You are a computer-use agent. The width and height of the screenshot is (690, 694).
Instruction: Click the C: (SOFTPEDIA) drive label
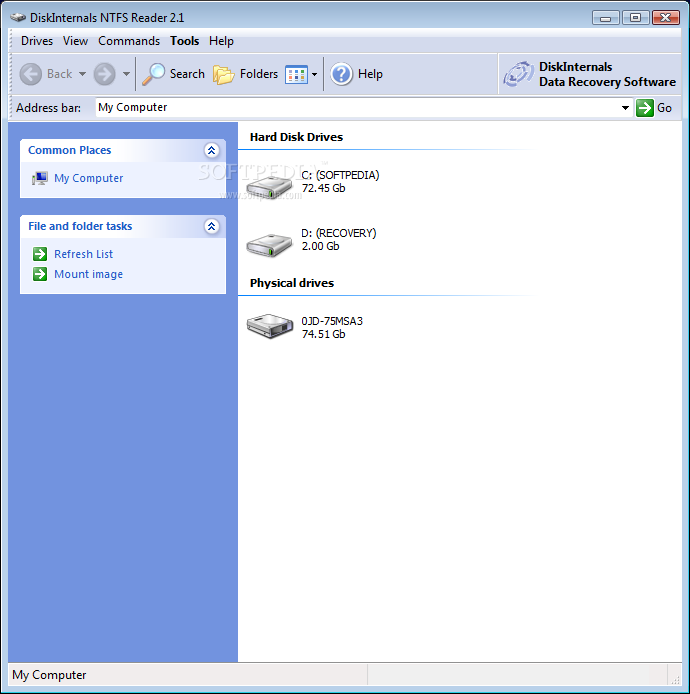tap(340, 175)
